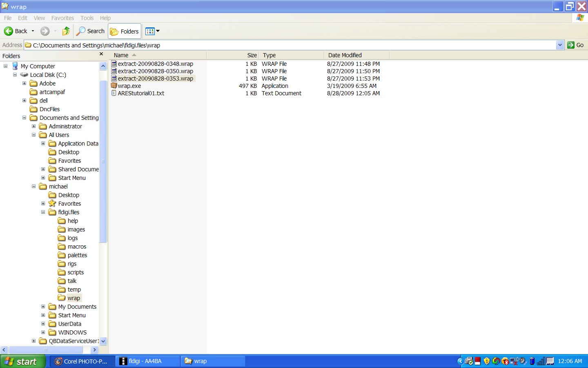Click the scroll-down arrow in Folders pane

coord(103,341)
